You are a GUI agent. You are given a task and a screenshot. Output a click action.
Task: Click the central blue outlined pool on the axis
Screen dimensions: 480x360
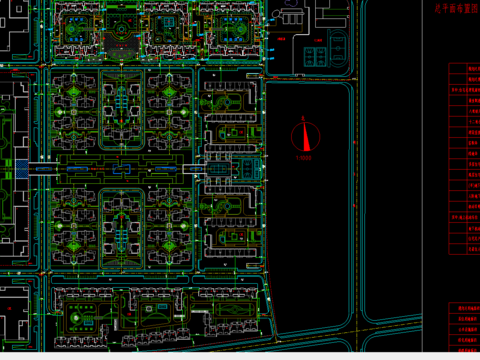[x=121, y=169]
